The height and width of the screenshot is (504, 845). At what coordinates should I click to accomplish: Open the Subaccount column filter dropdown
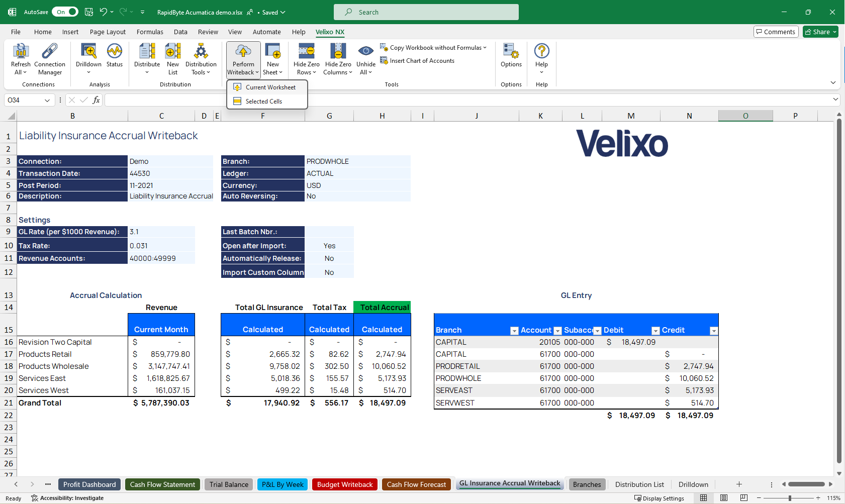[x=597, y=331]
